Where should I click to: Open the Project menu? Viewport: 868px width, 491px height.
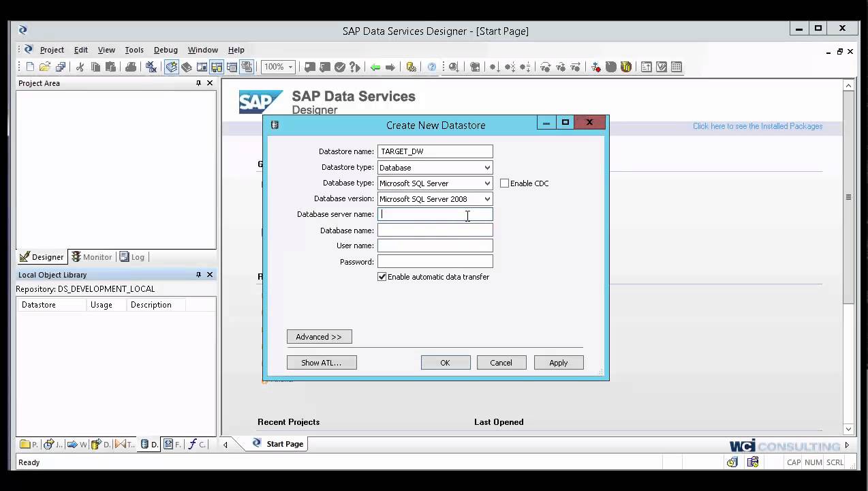(x=52, y=50)
